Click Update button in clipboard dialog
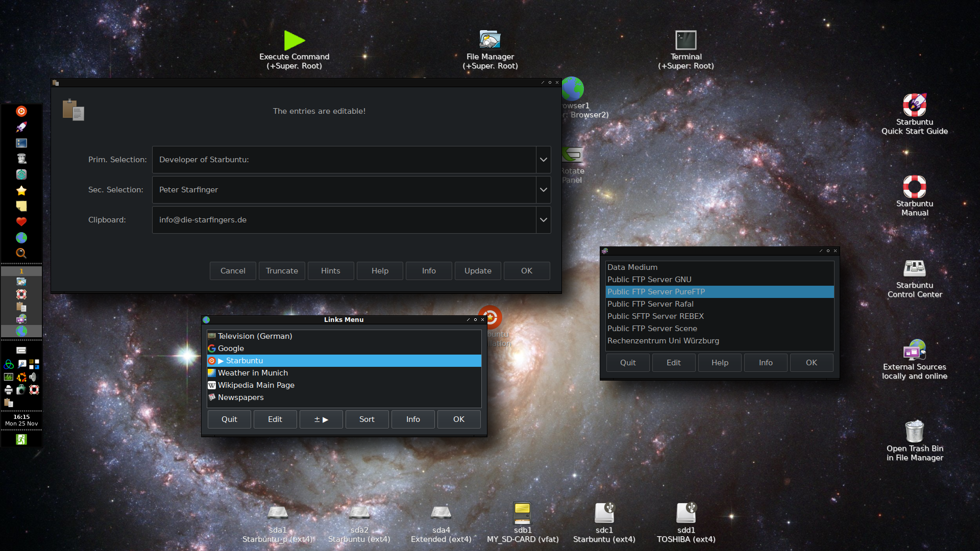Viewport: 980px width, 551px height. [x=478, y=271]
